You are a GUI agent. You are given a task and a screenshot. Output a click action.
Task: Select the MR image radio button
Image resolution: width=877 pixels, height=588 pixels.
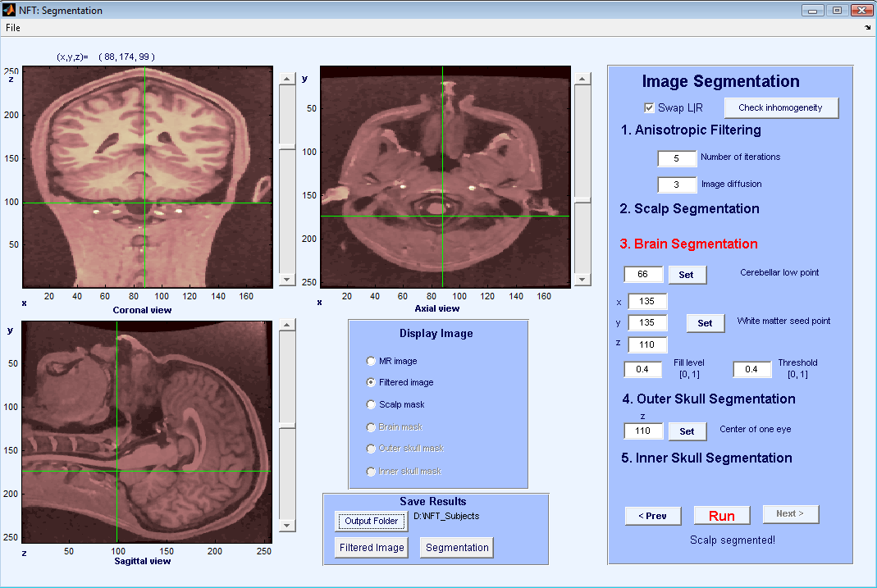click(371, 361)
